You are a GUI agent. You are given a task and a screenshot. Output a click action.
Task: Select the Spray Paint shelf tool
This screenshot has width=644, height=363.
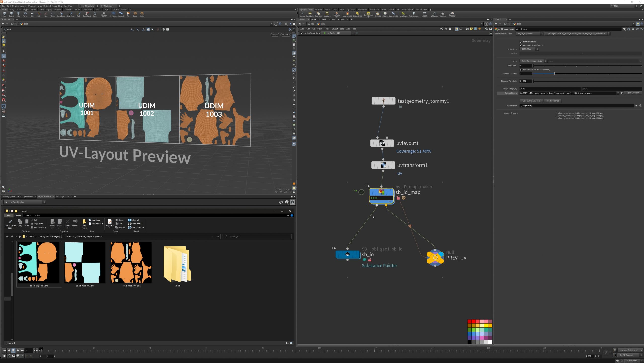tap(87, 14)
